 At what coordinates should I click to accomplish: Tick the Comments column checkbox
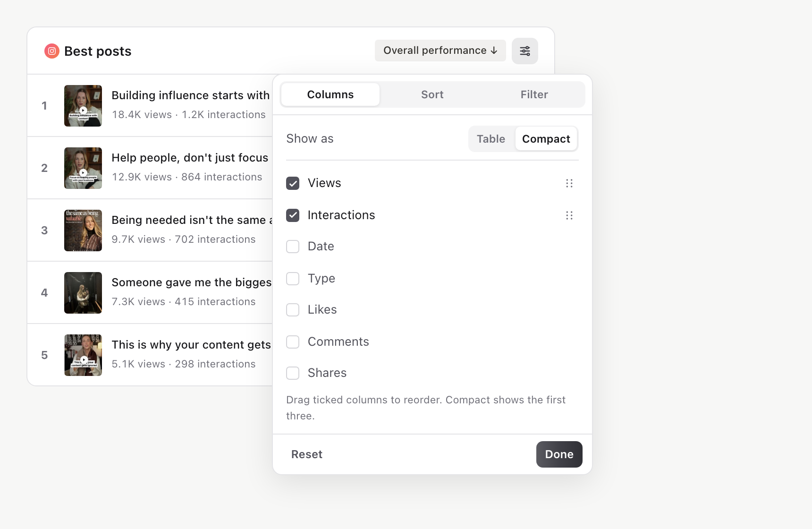pos(293,342)
